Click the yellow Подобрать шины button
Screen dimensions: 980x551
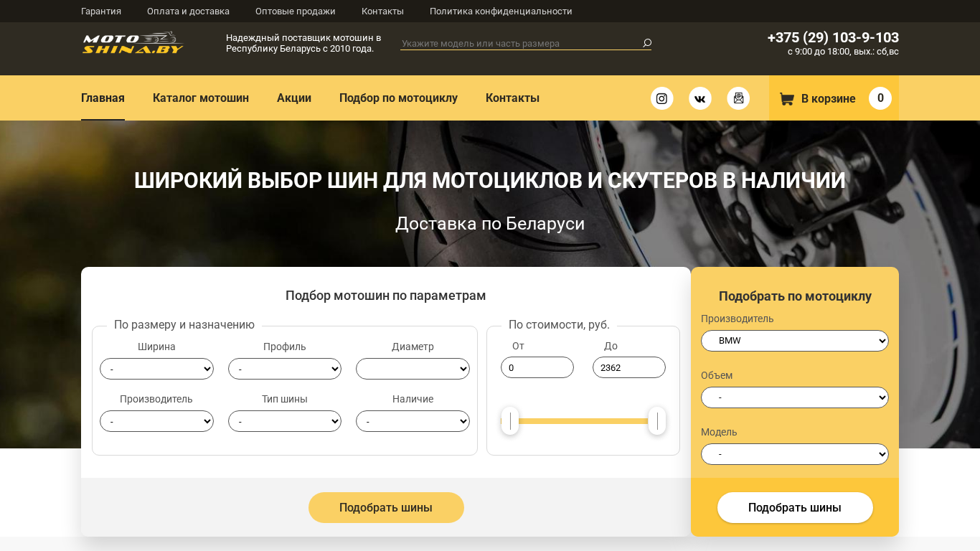point(386,508)
